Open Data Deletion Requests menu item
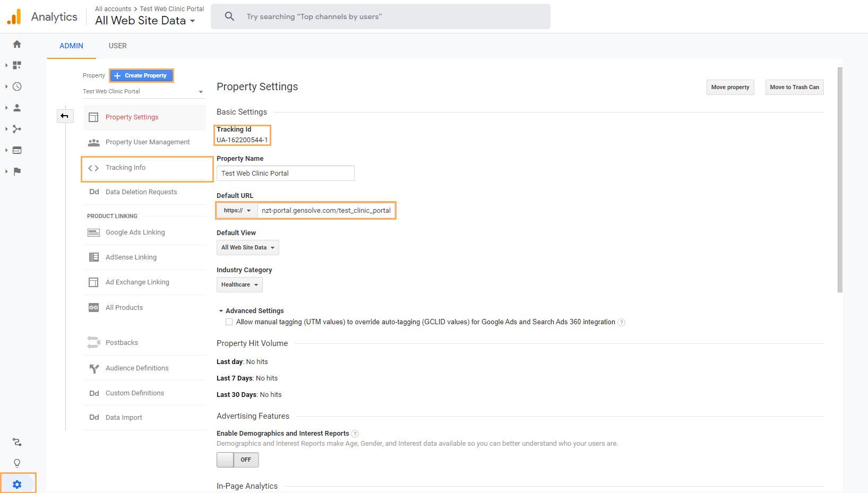Screen dimensions: 868x493 click(145, 192)
